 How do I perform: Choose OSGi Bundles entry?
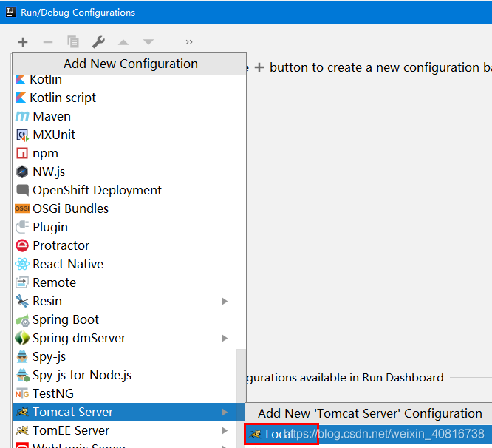129,208
